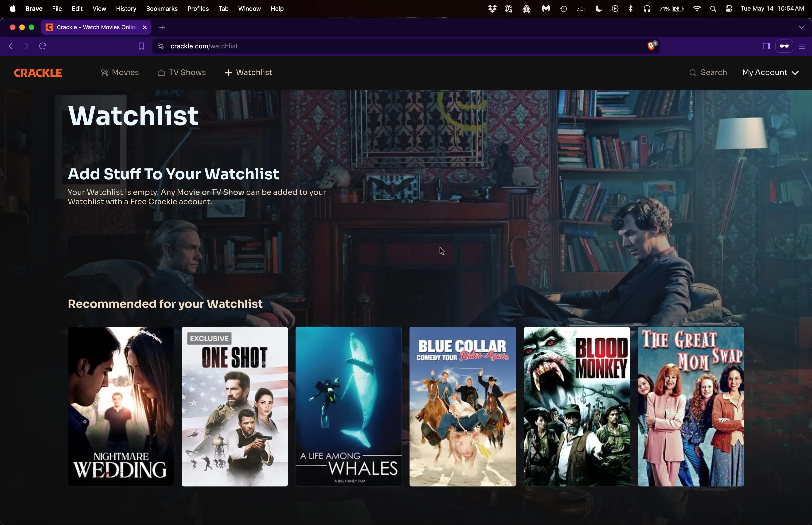The height and width of the screenshot is (525, 812).
Task: Click the Malwarebytes menu bar icon
Action: pos(546,8)
